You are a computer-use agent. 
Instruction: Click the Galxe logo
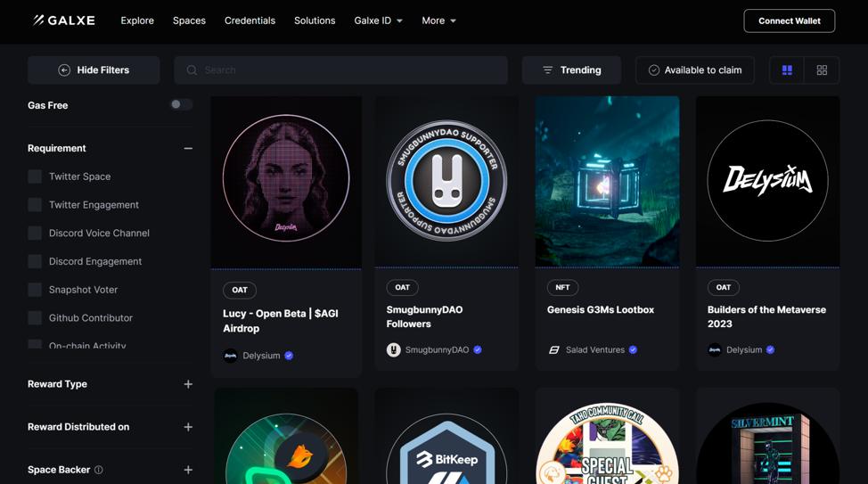[63, 21]
